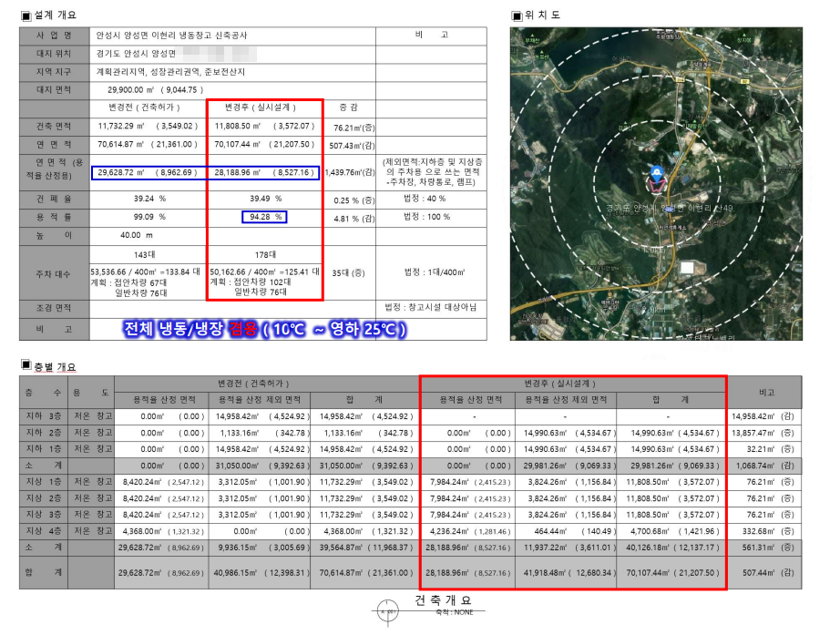This screenshot has width=840, height=635.
Task: Click the 32.21㎡ (증) remark value
Action: coord(772,449)
